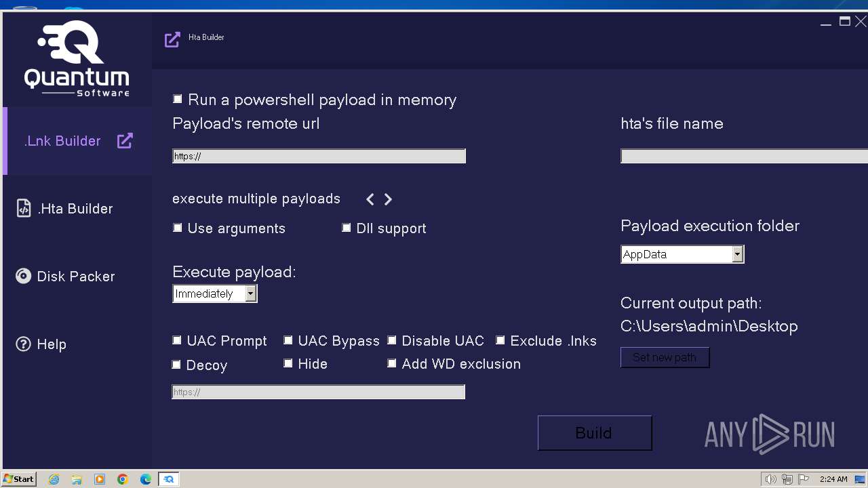Click the Action Center flag tray icon
The image size is (868, 488).
[804, 479]
